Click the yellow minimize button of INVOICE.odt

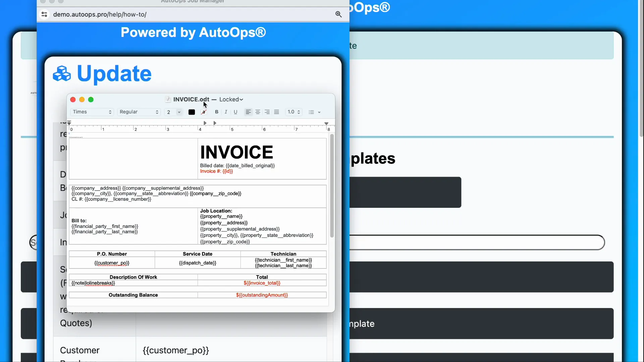(x=82, y=100)
